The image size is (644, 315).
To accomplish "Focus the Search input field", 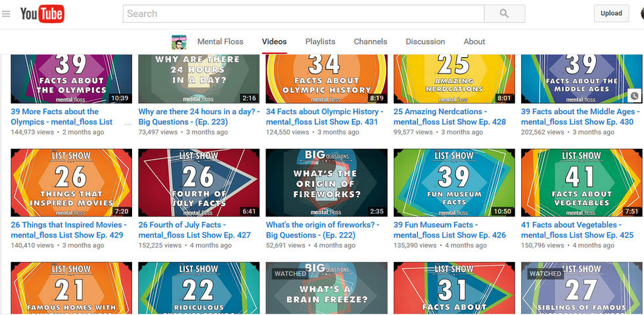I will coord(303,14).
